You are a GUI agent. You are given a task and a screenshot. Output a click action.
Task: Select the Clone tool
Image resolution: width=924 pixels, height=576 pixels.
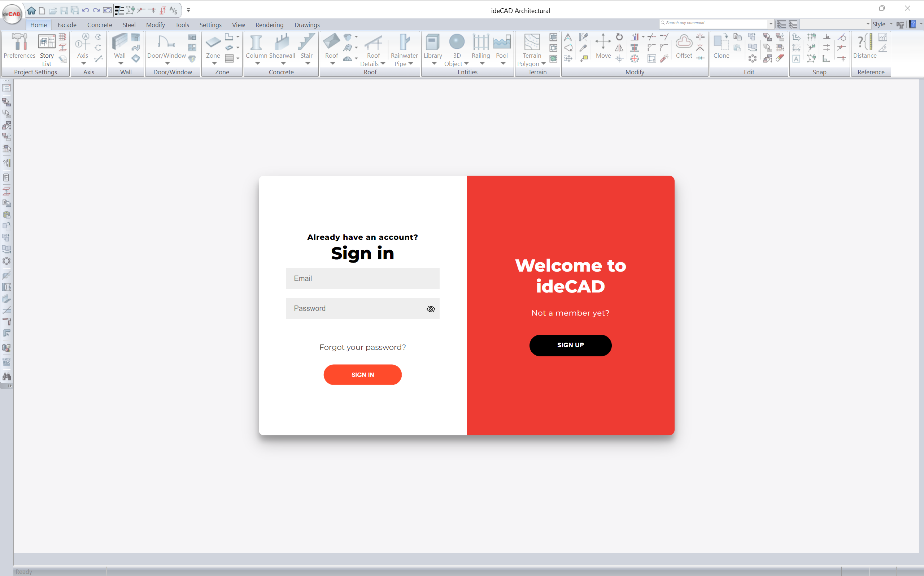721,46
